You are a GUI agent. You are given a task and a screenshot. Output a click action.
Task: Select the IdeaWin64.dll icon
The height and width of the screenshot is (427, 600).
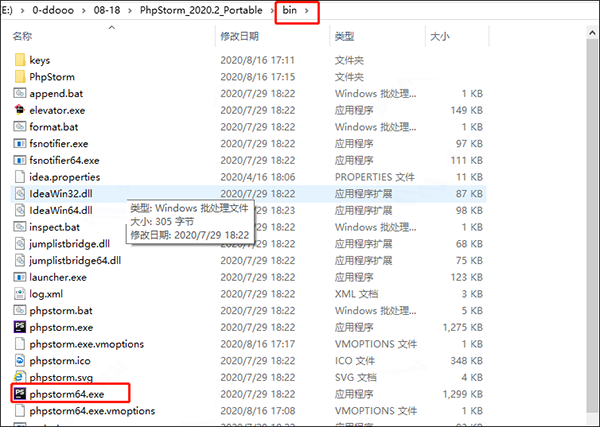pos(20,210)
